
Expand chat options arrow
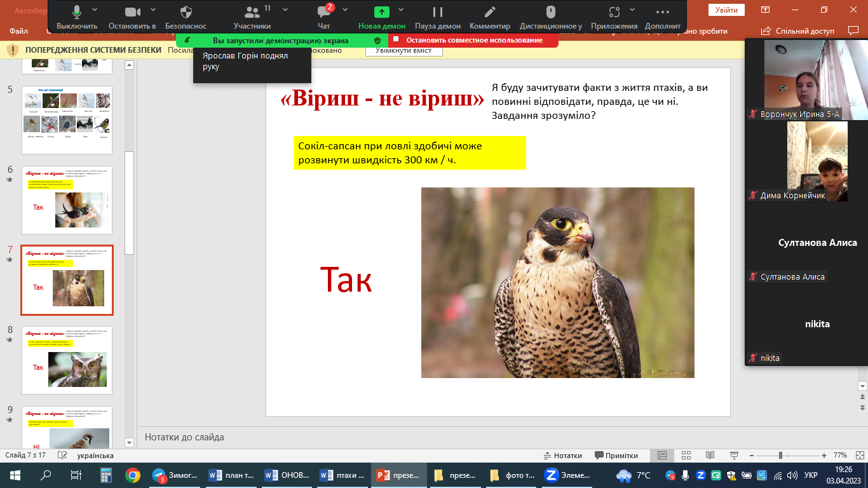[x=345, y=10]
